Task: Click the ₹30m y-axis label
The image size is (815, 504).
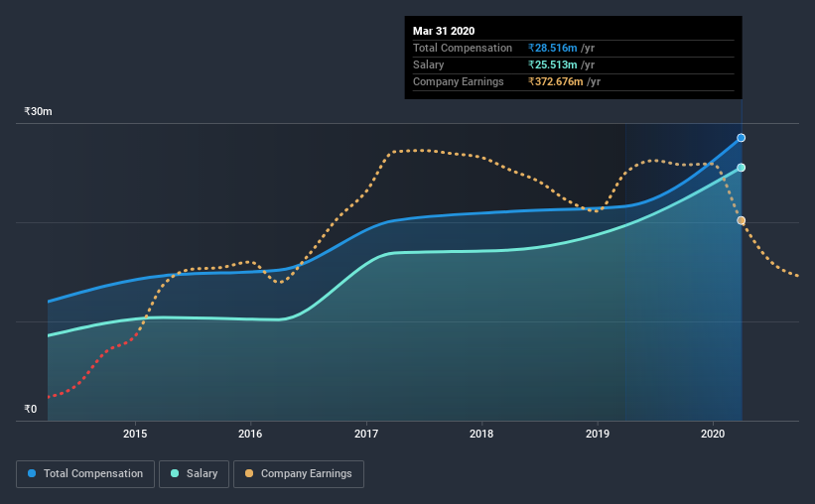Action: pos(38,111)
